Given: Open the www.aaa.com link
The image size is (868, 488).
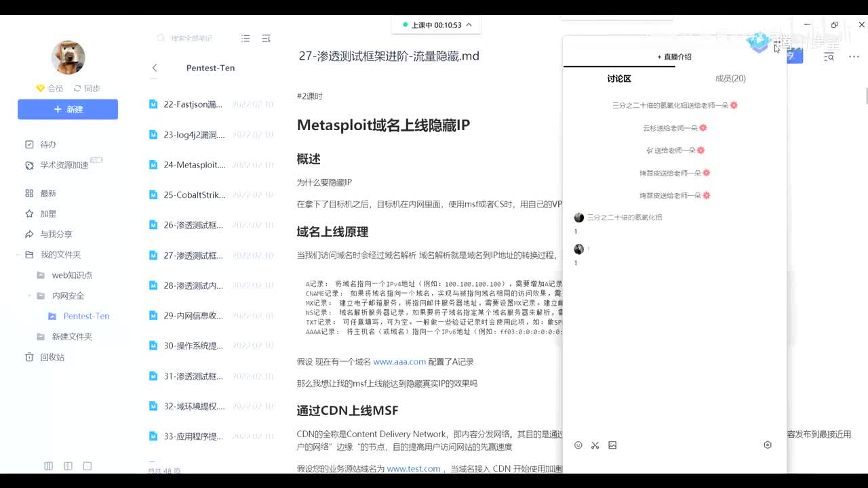Looking at the screenshot, I should point(399,362).
